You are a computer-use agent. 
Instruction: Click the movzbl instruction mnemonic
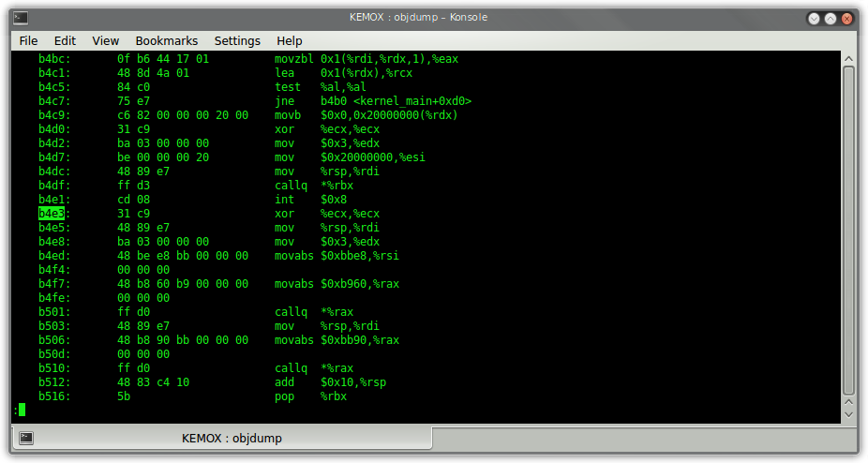(294, 59)
